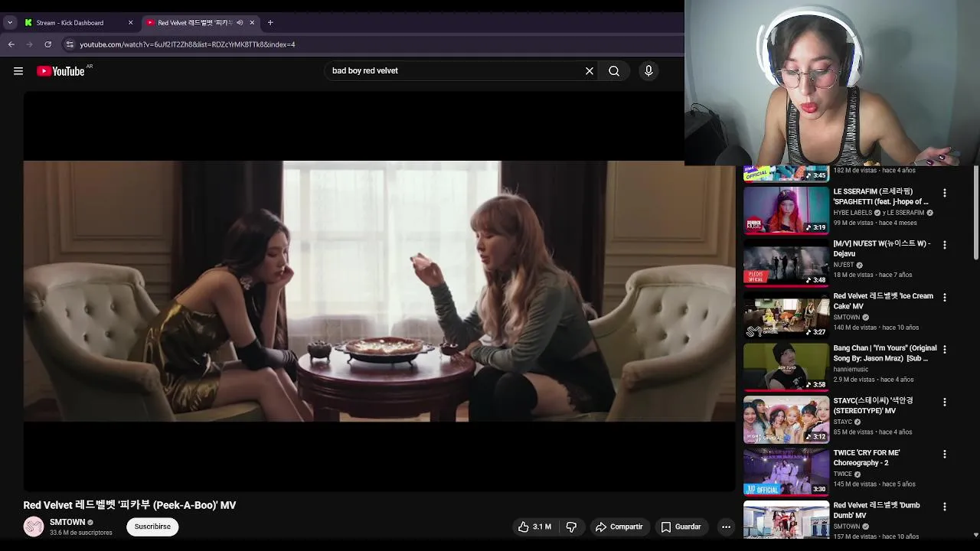Open NU'EST channel name
This screenshot has width=980, height=551.
844,265
